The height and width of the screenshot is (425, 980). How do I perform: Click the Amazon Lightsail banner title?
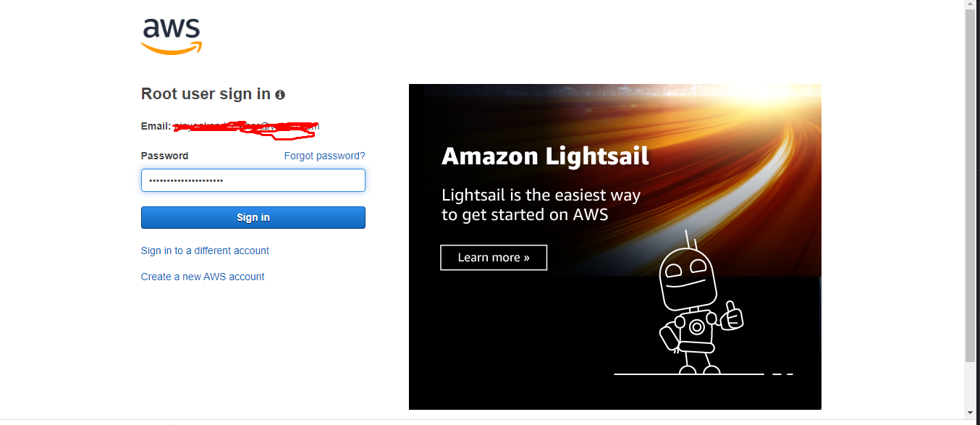tap(545, 156)
